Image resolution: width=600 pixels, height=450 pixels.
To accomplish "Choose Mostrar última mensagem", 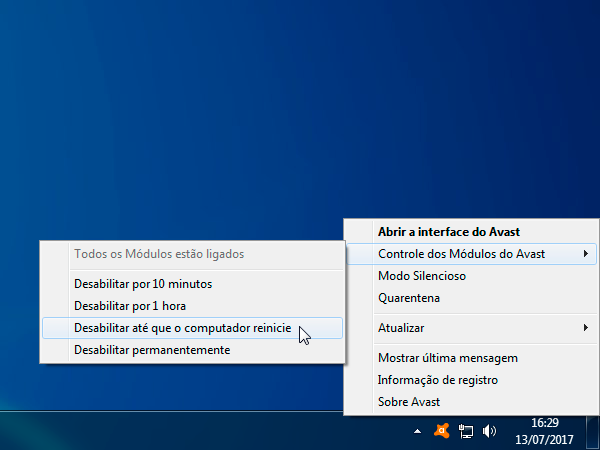I will (x=471, y=358).
